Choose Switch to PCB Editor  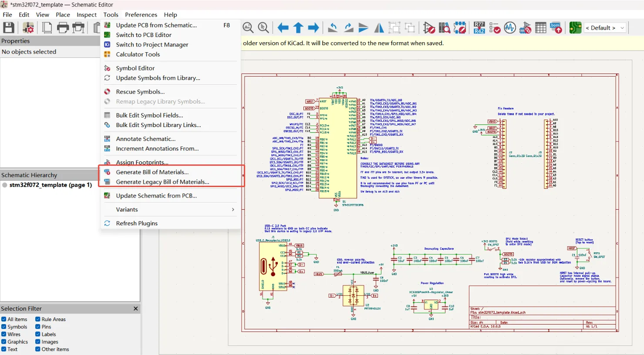170,35
